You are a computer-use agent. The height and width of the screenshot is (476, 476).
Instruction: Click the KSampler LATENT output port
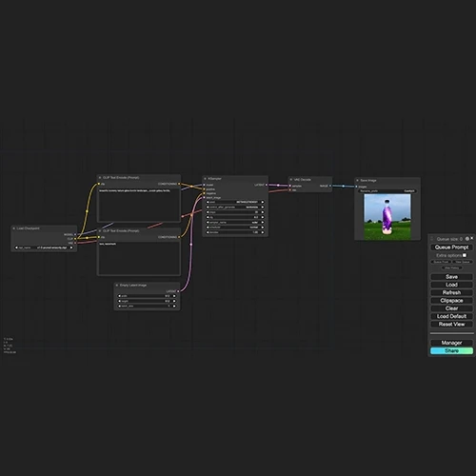(267, 185)
